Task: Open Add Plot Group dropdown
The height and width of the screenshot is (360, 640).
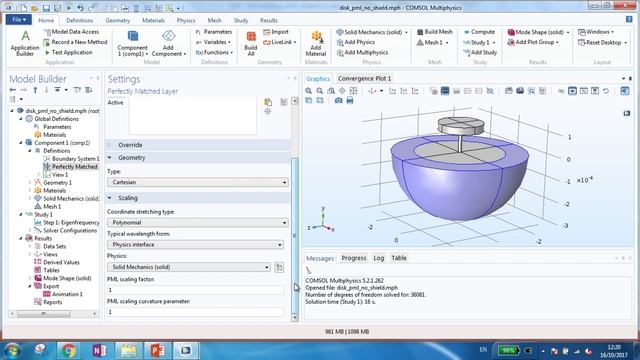Action: (x=533, y=42)
